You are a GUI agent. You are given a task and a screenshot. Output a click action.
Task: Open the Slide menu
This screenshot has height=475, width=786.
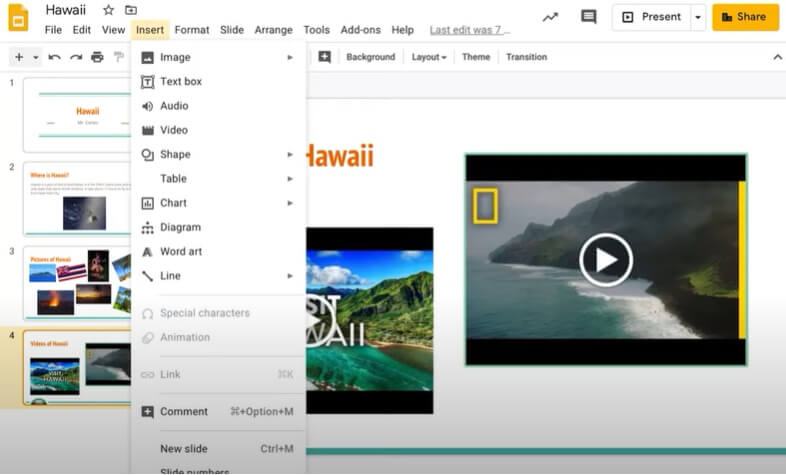(x=232, y=30)
